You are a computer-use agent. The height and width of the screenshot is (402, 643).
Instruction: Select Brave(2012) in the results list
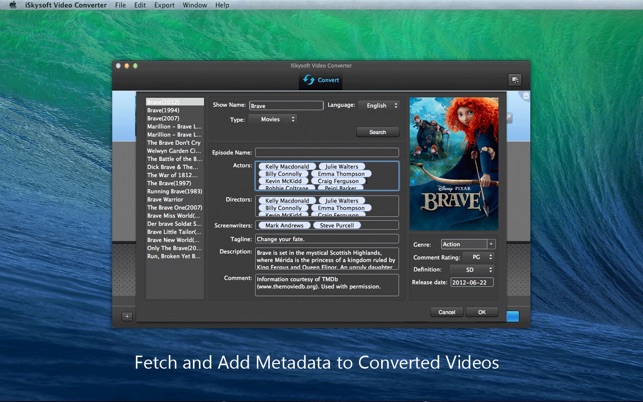pyautogui.click(x=175, y=102)
